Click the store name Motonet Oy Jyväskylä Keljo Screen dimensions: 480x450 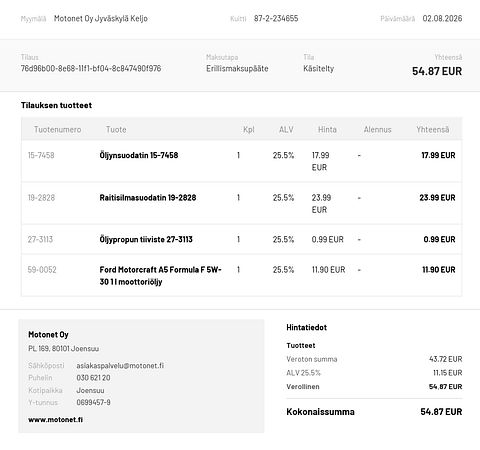(x=101, y=19)
